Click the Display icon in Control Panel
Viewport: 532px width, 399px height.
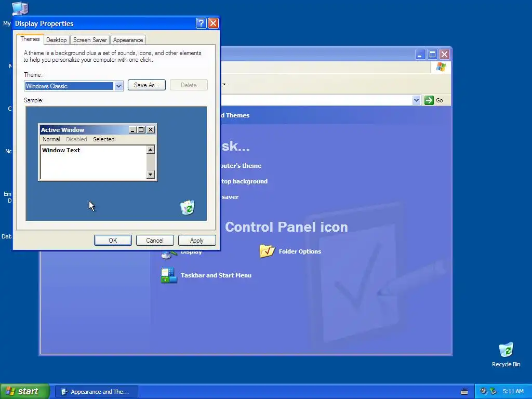tap(169, 255)
